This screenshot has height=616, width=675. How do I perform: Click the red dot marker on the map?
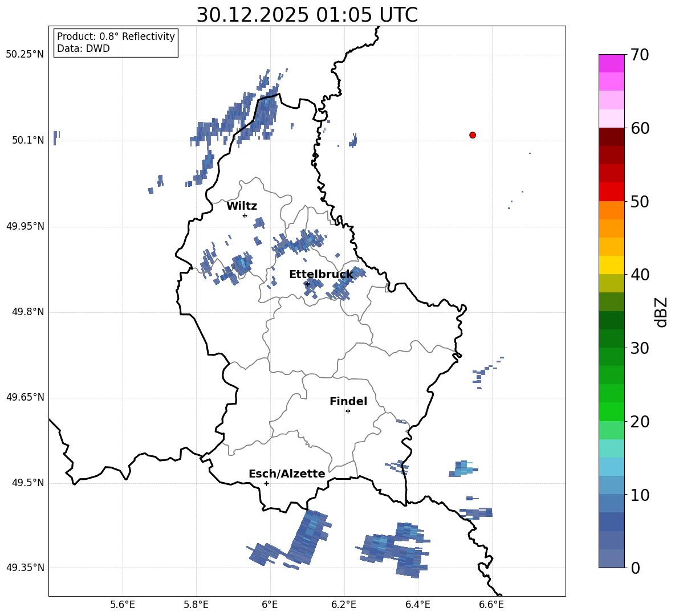click(x=473, y=135)
